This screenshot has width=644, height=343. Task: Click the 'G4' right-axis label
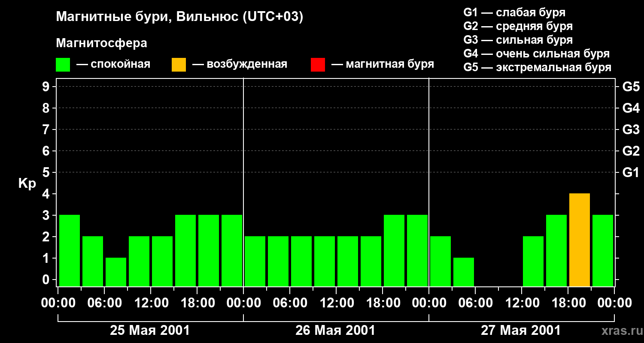(631, 108)
